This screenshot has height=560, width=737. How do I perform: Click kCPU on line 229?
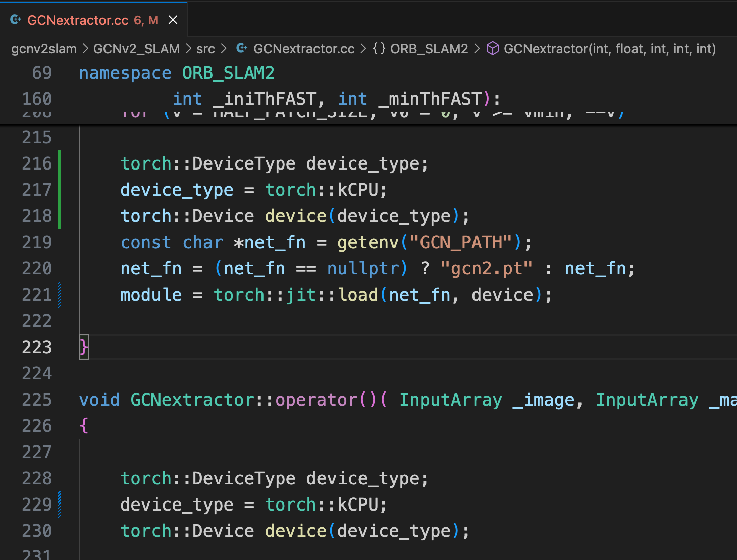(x=358, y=505)
